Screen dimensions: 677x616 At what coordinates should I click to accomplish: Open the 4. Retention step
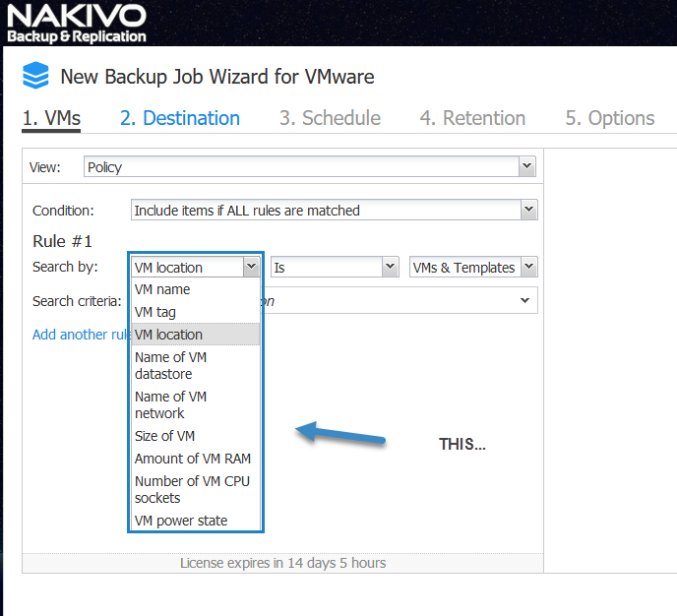coord(472,118)
